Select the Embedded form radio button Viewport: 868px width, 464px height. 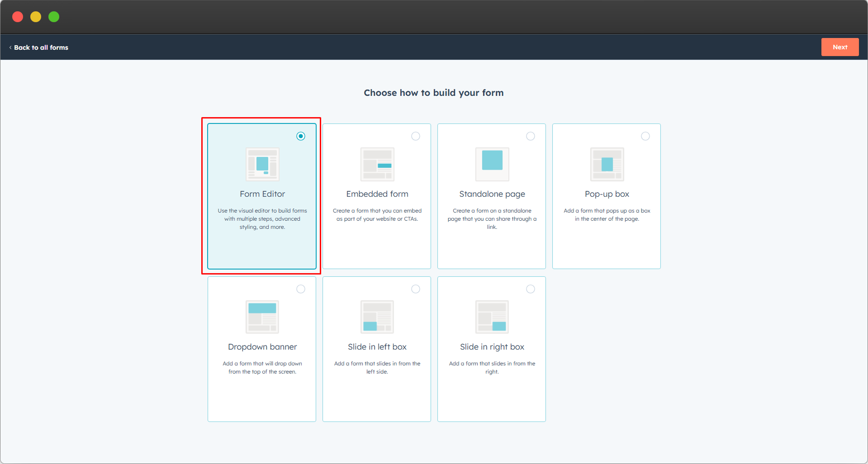(416, 136)
